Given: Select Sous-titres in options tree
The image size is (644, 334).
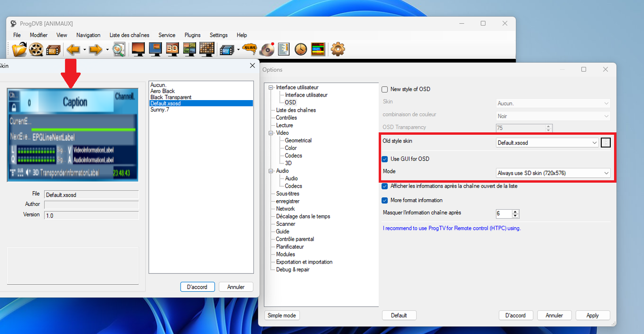Looking at the screenshot, I should pos(288,194).
